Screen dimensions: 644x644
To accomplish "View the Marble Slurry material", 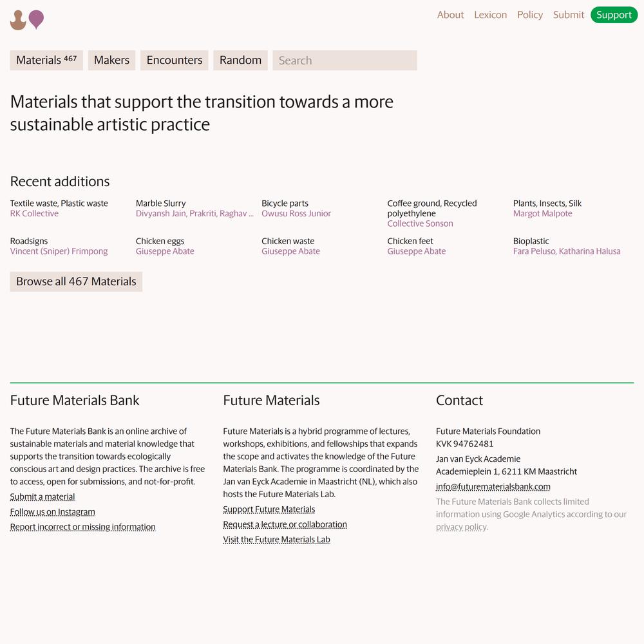I will pos(160,204).
